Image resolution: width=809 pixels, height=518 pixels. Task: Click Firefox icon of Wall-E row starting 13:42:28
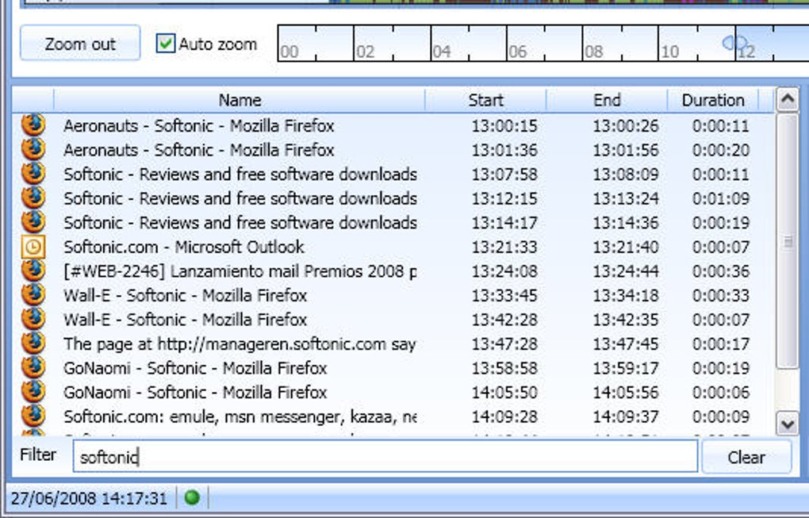tap(33, 319)
